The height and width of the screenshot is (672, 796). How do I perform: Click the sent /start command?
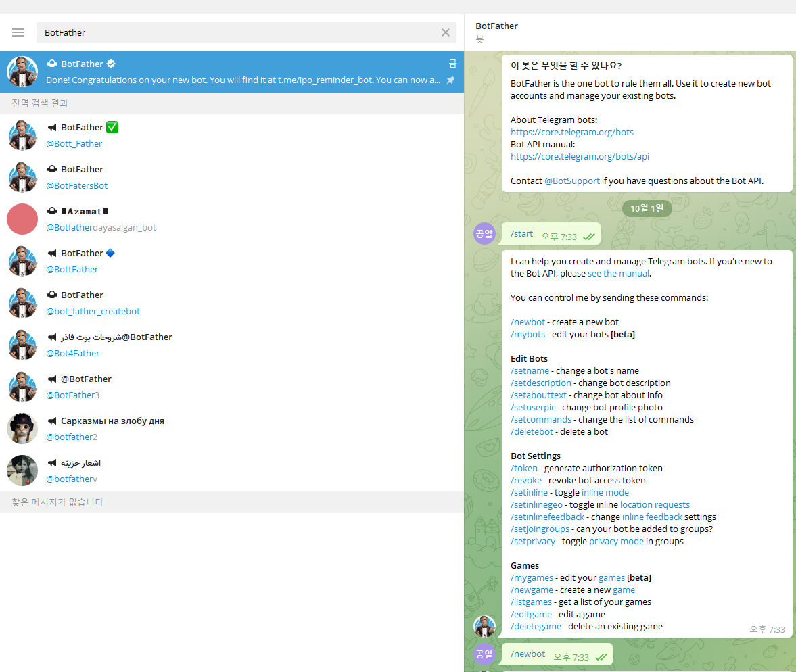click(522, 233)
